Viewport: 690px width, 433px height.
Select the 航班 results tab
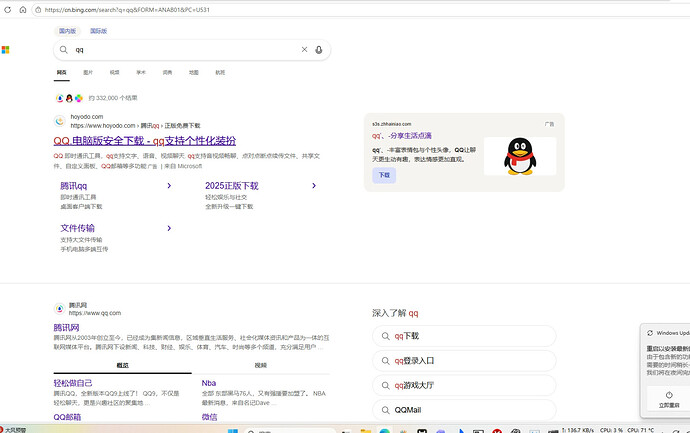(x=220, y=73)
